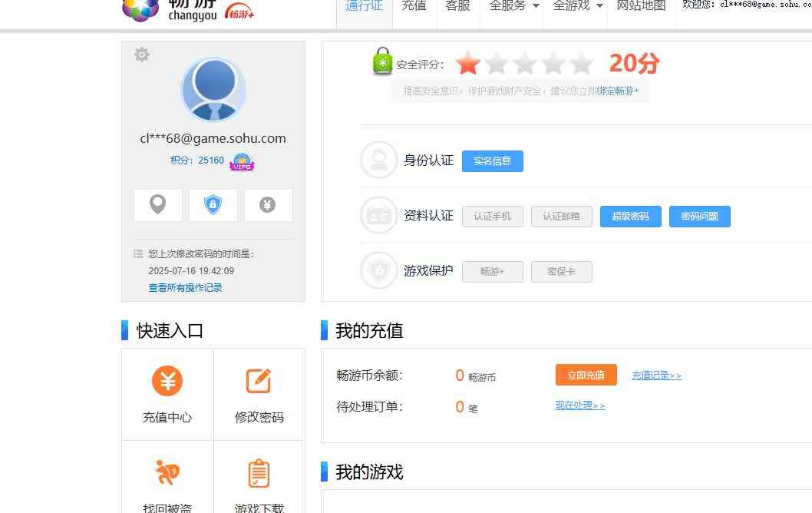Open the 客服 nav item
This screenshot has width=812, height=513.
[x=457, y=7]
